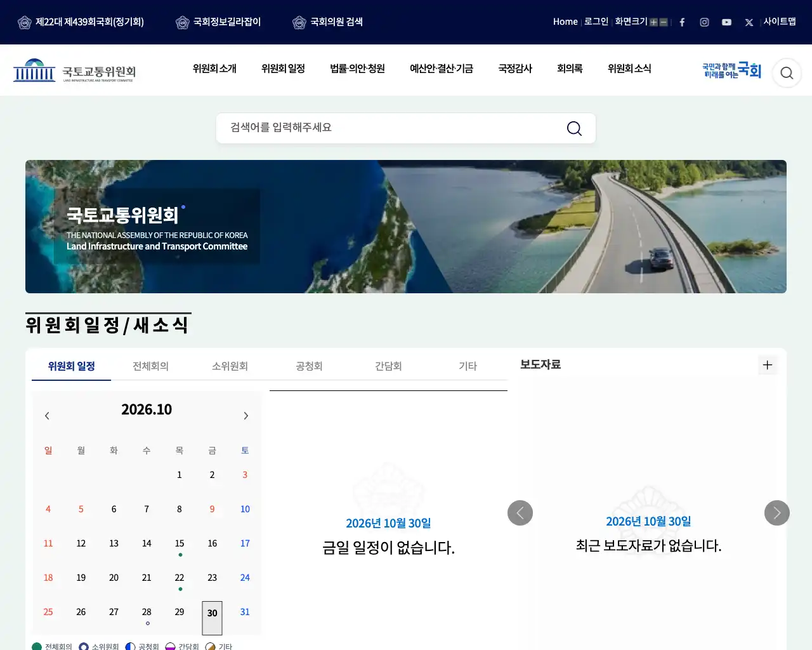Open the 사이트맵 link
Image resolution: width=812 pixels, height=650 pixels.
780,22
